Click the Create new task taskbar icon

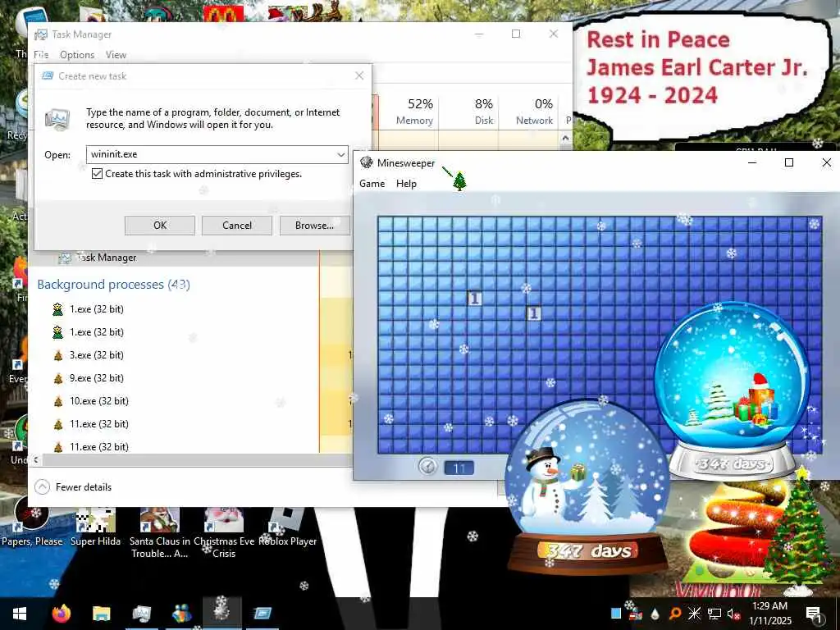pos(262,614)
